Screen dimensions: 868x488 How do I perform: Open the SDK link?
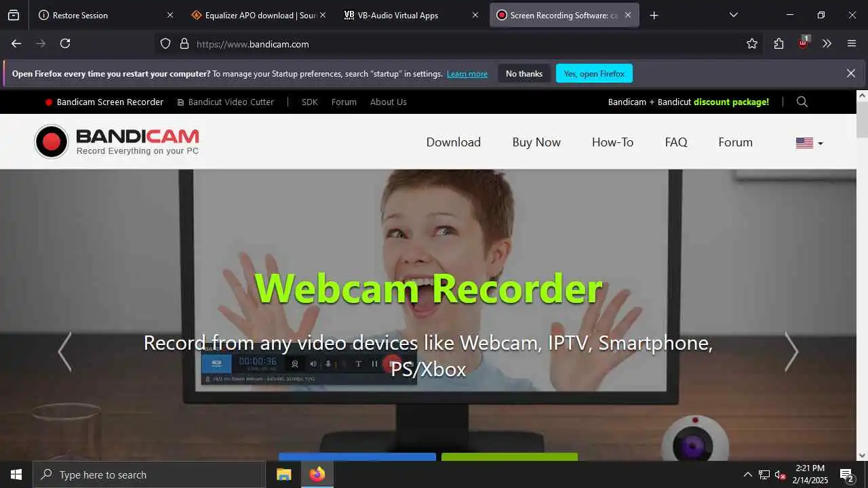coord(309,102)
